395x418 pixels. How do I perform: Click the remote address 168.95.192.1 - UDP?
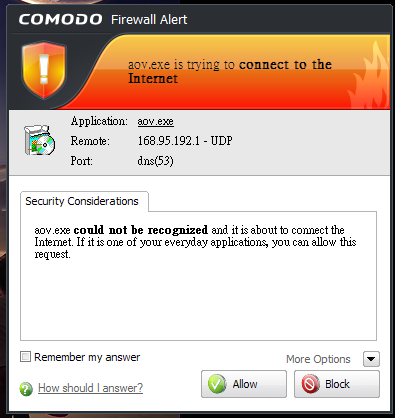tap(185, 141)
